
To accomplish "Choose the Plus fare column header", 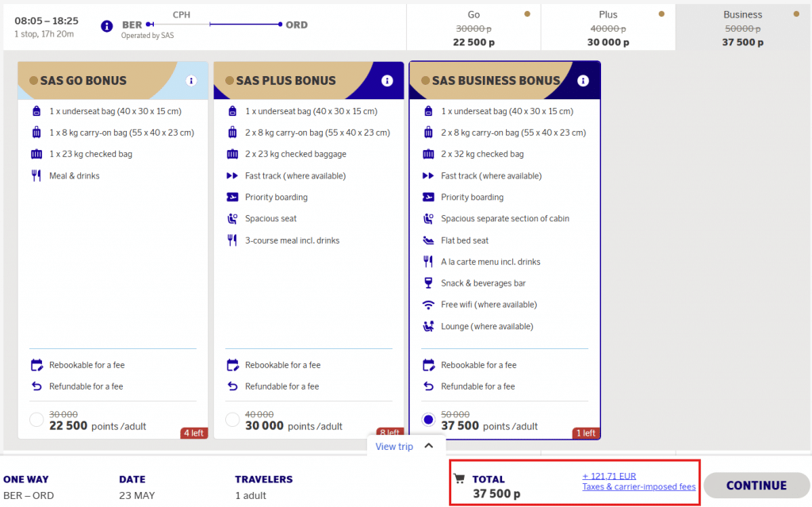I will (607, 28).
